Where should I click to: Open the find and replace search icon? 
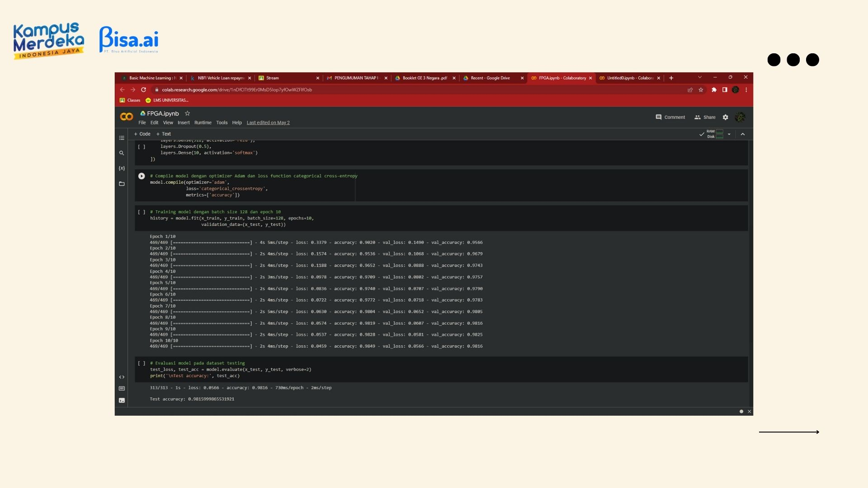122,153
